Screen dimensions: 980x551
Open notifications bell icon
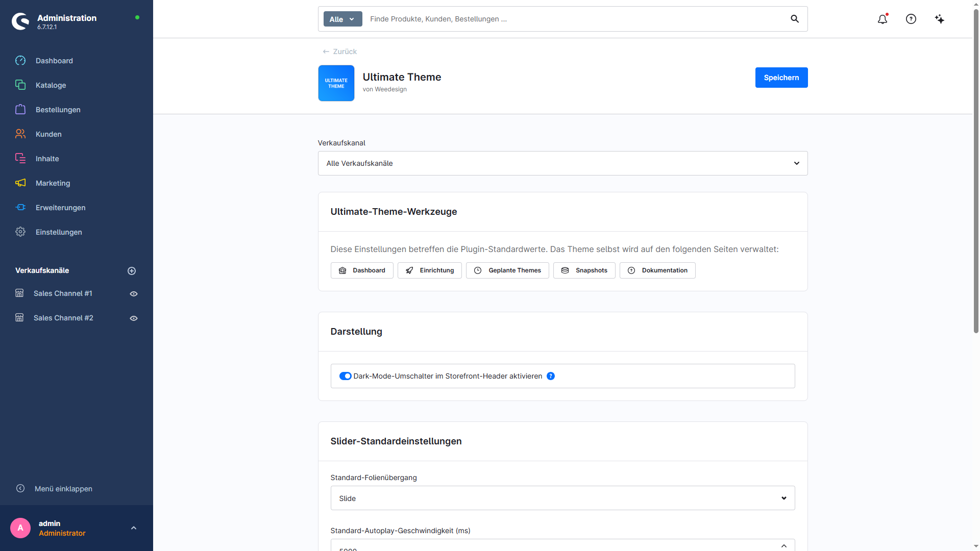pyautogui.click(x=883, y=19)
